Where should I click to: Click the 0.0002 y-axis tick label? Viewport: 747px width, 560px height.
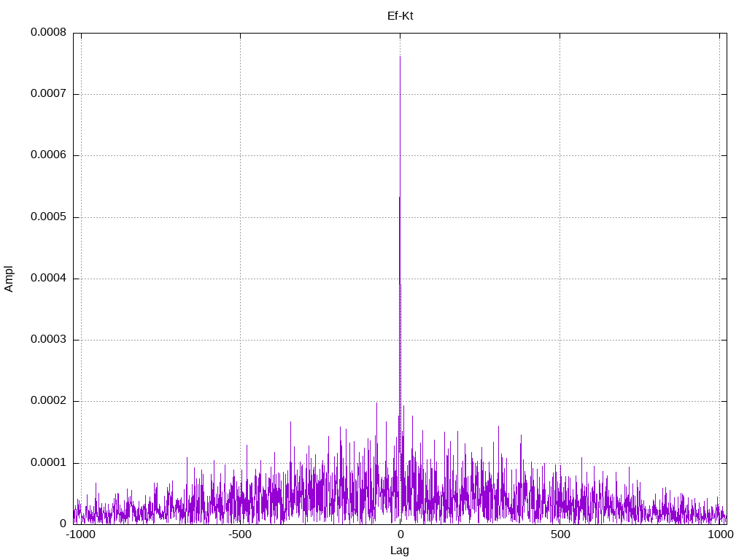click(x=48, y=400)
